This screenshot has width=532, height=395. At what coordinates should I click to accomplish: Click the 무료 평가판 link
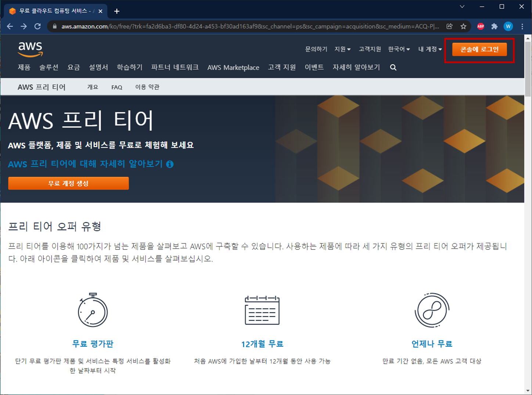point(93,344)
